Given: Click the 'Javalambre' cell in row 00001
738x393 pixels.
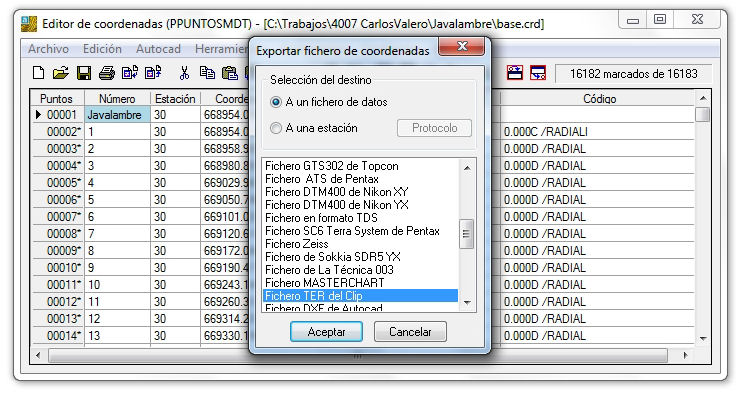Looking at the screenshot, I should click(117, 115).
